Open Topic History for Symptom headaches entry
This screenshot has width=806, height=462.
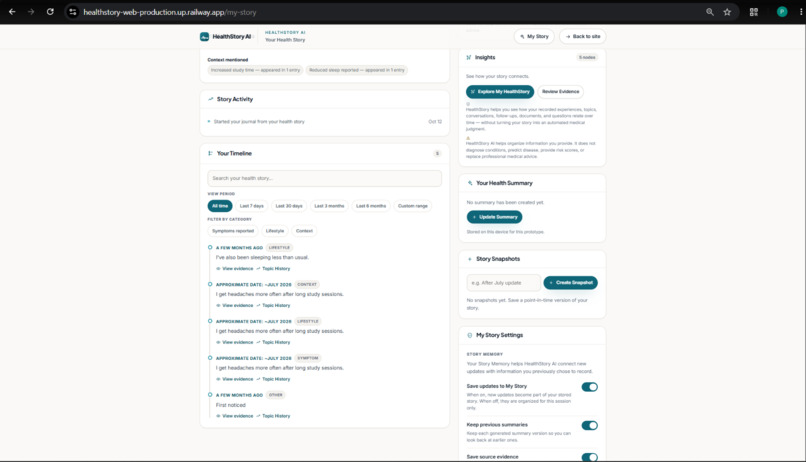pyautogui.click(x=273, y=379)
